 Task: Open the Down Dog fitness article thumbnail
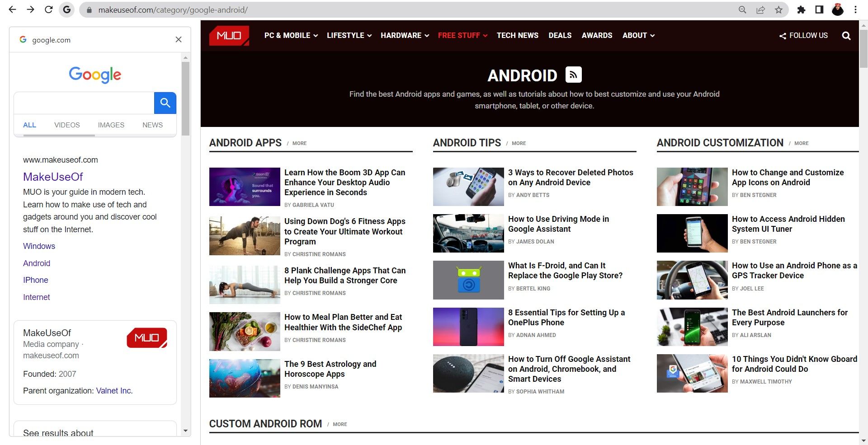tap(245, 236)
